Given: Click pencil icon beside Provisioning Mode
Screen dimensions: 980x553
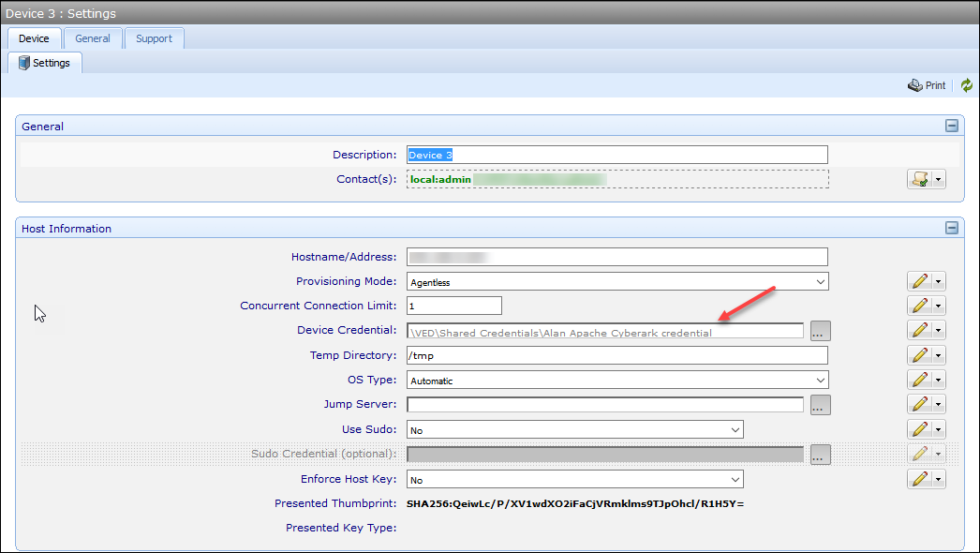Looking at the screenshot, I should 920,281.
